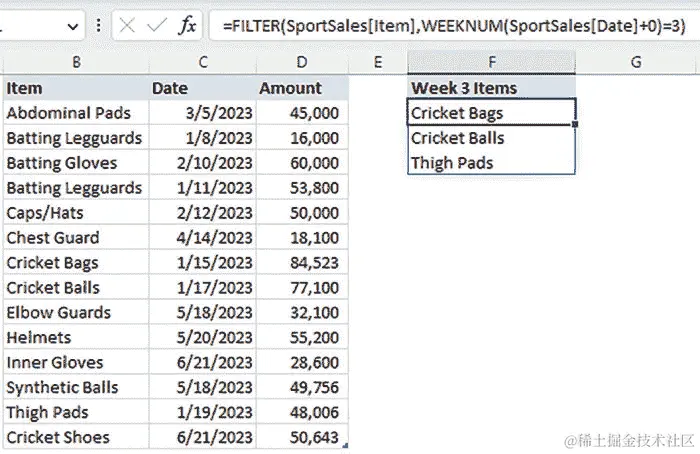This screenshot has height=454, width=700.
Task: Expand the Name Box dropdown arrow
Action: [73, 27]
